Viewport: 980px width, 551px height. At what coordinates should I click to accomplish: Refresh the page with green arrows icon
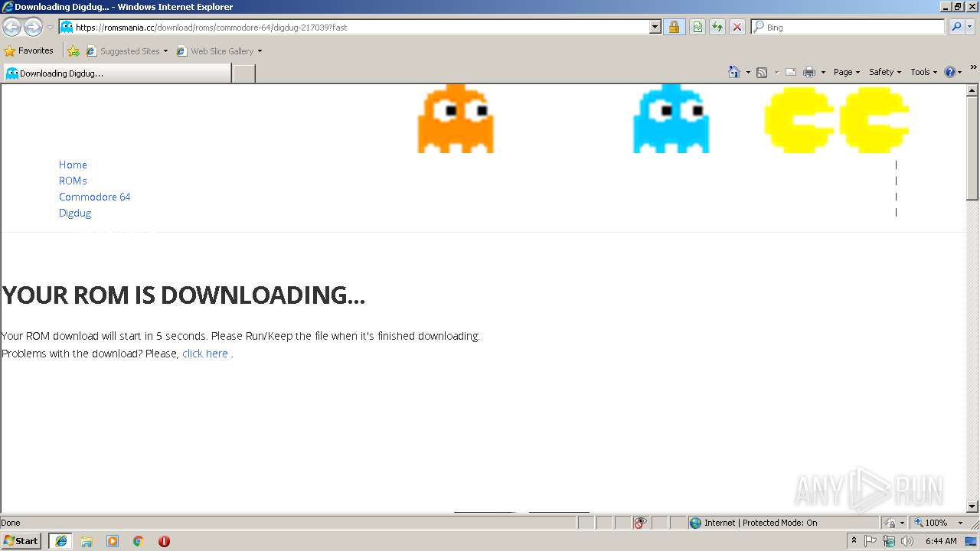717,27
